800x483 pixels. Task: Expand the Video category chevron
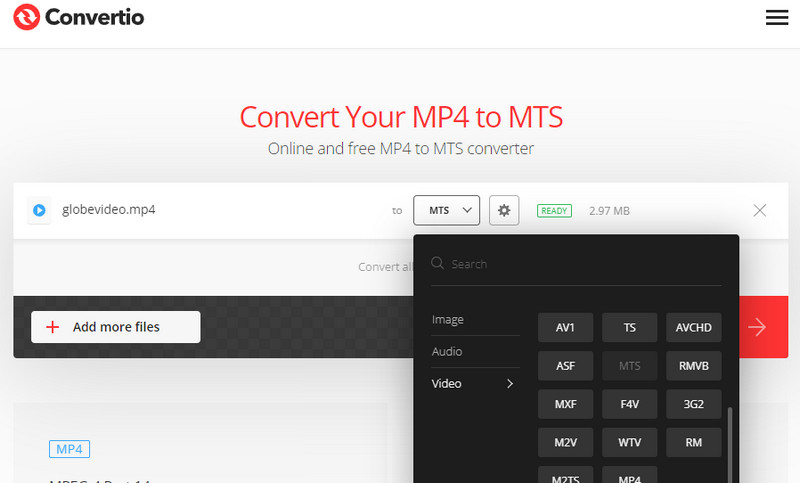(x=509, y=383)
